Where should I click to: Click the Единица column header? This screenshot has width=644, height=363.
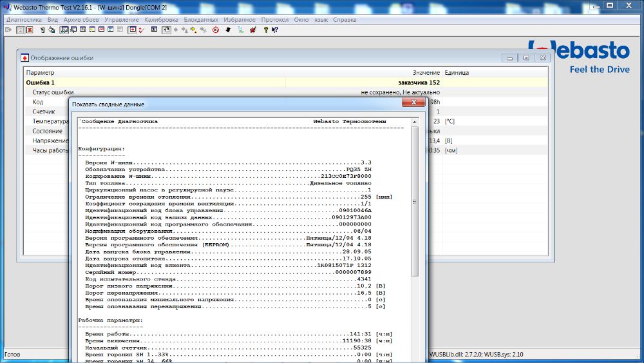(x=495, y=72)
